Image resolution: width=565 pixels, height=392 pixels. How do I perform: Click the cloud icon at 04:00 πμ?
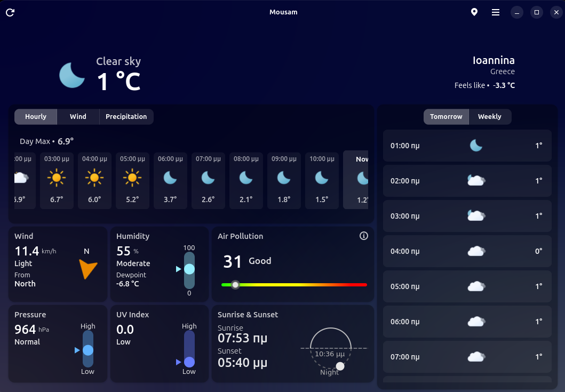(x=476, y=251)
